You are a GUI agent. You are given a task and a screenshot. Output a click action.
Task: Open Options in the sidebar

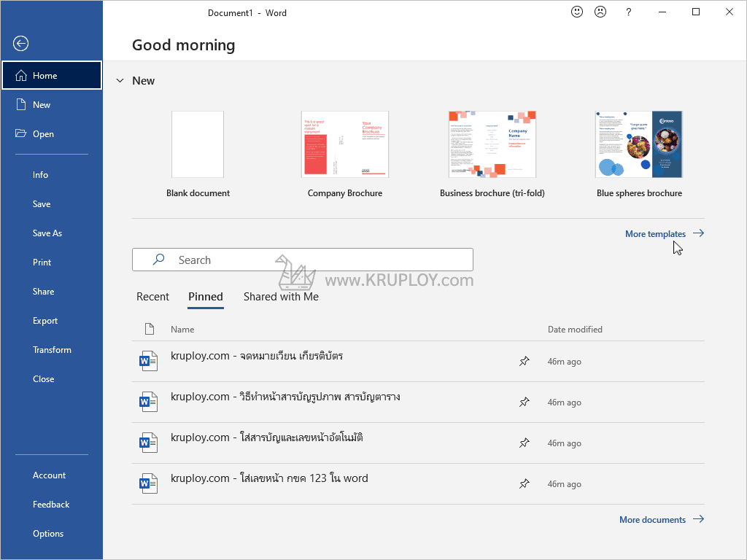click(x=48, y=533)
